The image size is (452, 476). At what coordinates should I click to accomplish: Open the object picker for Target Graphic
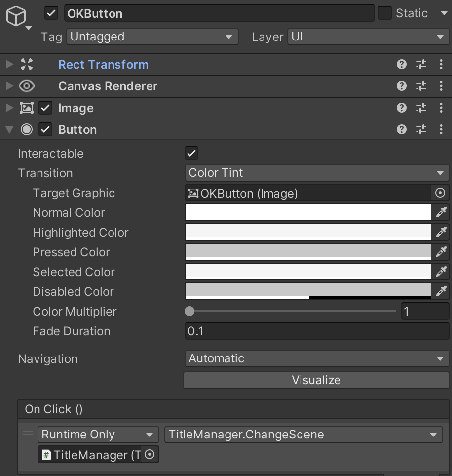(441, 193)
